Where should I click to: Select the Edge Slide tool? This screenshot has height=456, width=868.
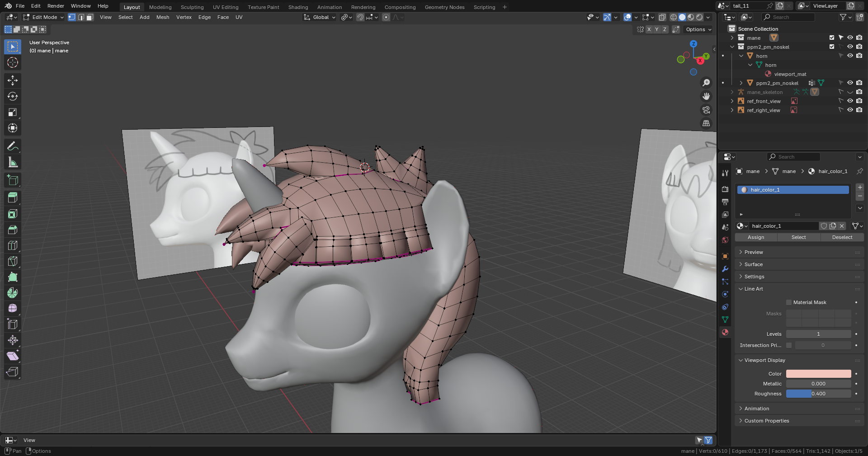13,324
